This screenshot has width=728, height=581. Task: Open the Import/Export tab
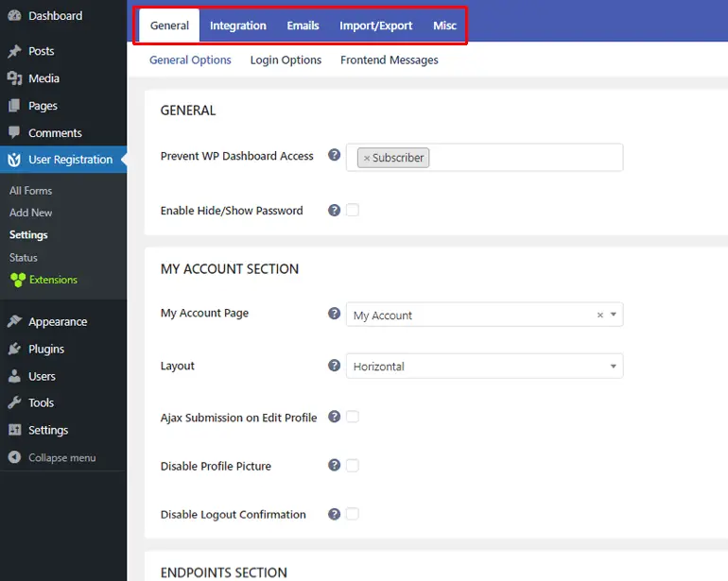pos(375,26)
